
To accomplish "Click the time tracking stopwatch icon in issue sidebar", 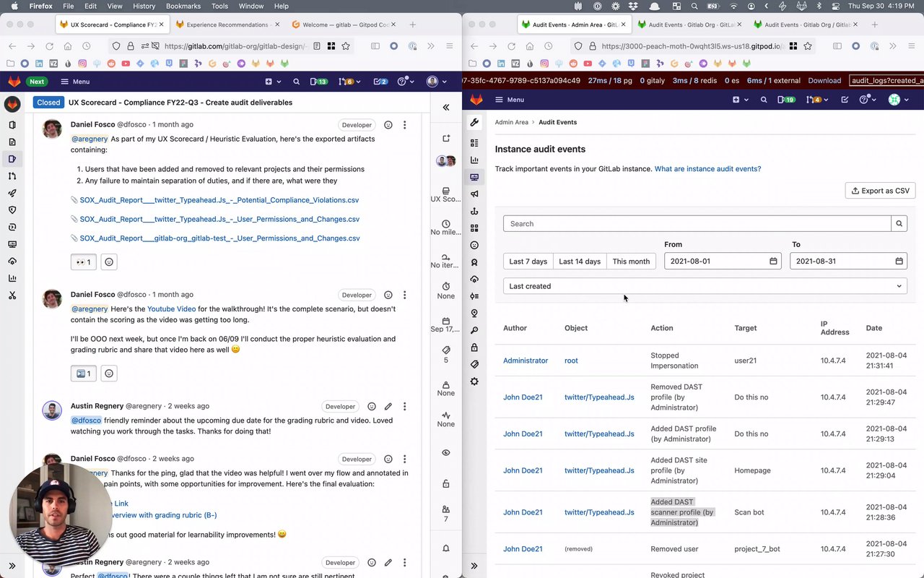I will pyautogui.click(x=446, y=287).
